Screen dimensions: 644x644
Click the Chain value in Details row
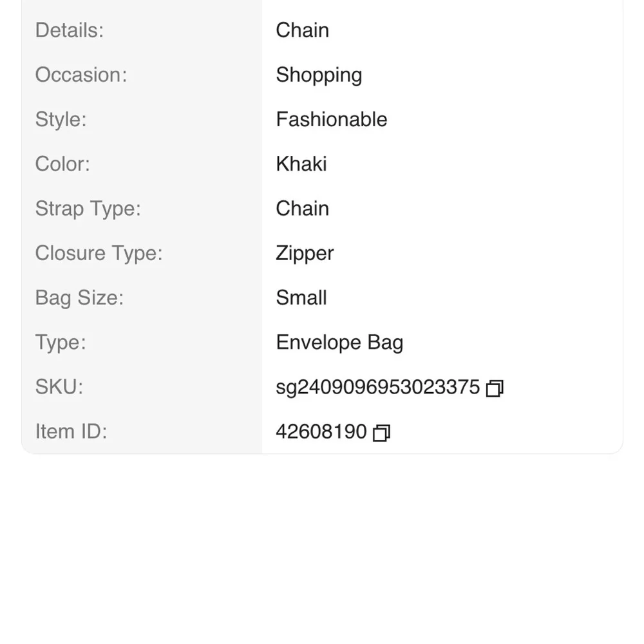tap(302, 30)
